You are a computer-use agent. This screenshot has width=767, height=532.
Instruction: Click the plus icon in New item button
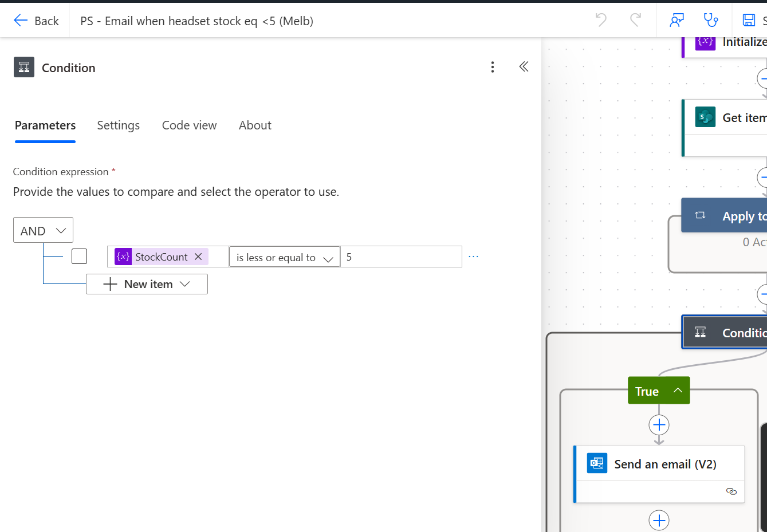[x=110, y=284]
